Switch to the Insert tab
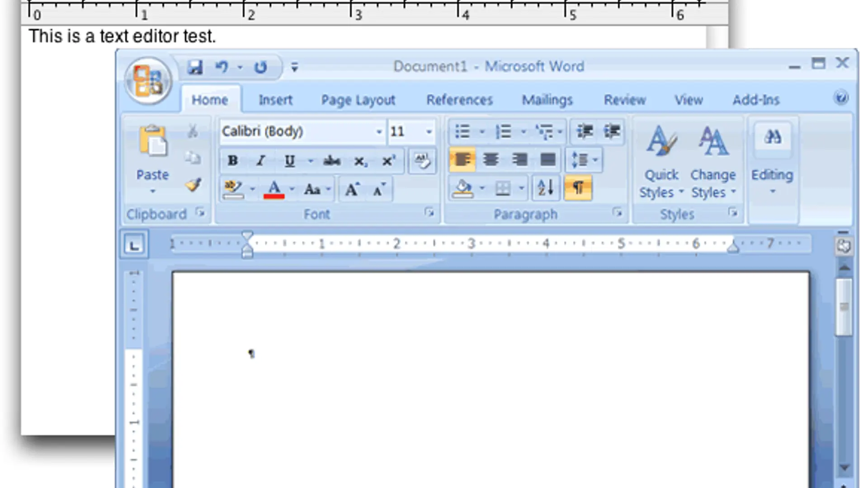This screenshot has width=868, height=488. [275, 100]
